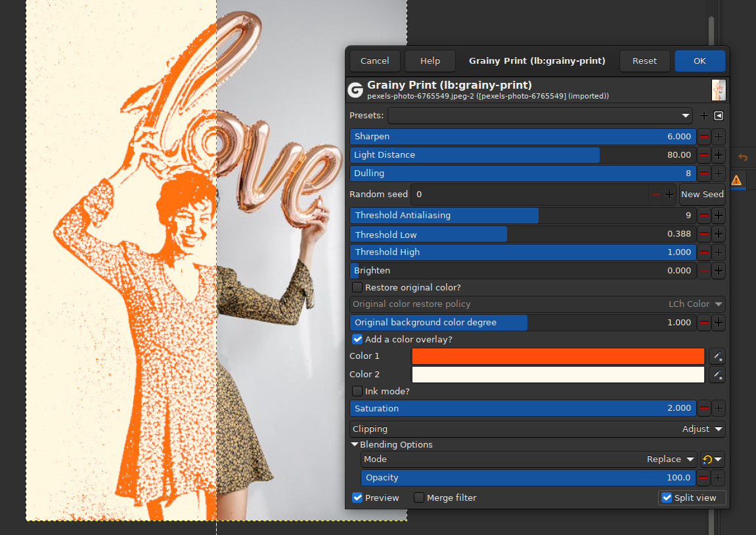Disable the Split view checkbox
The image size is (756, 535).
pos(667,498)
